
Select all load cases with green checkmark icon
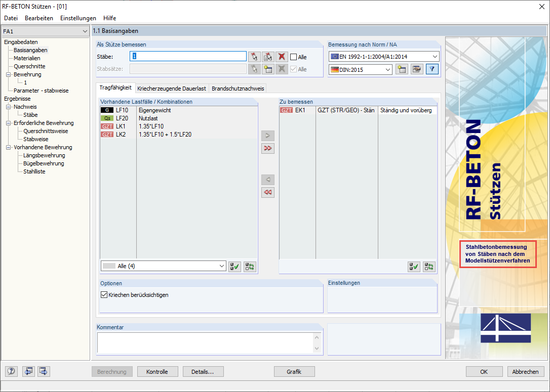[234, 267]
